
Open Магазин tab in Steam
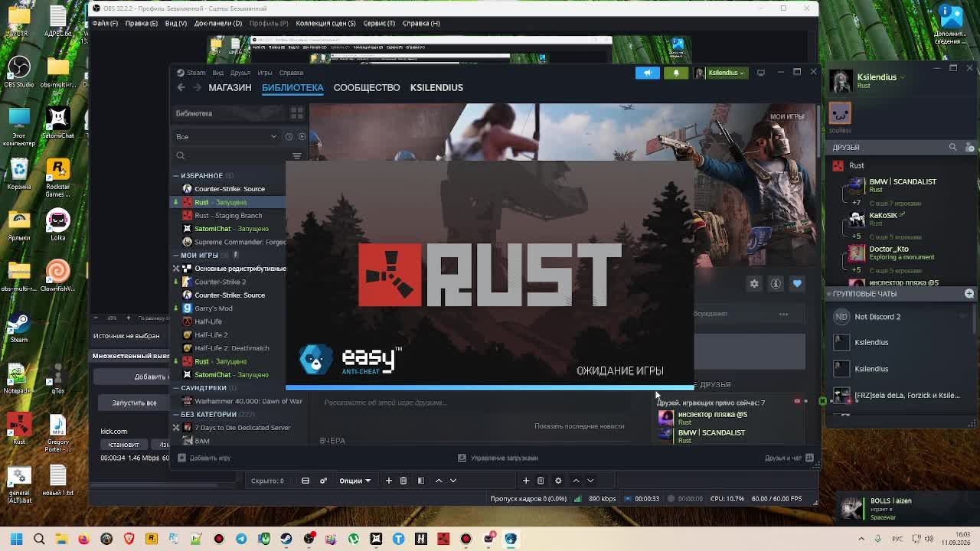click(x=230, y=87)
